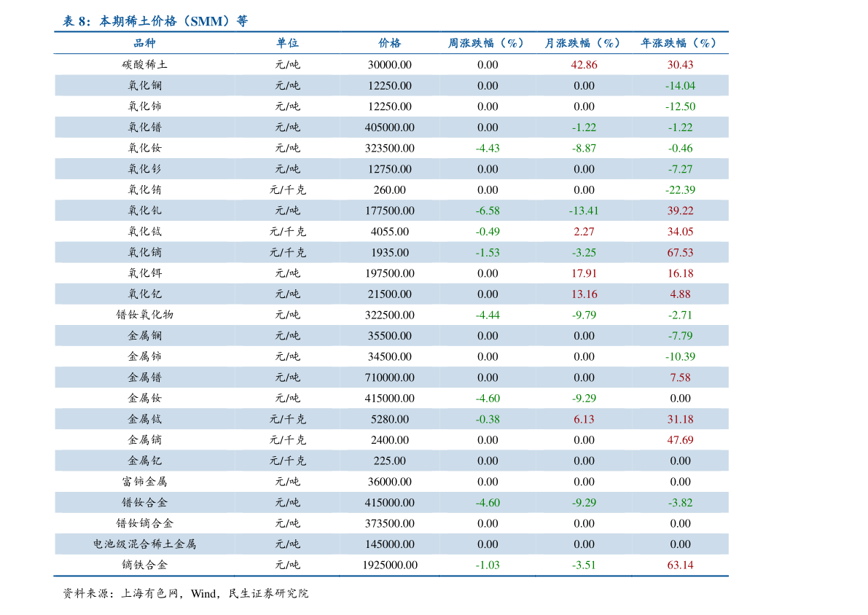This screenshot has height=615, width=868.
Task: Select the yearly value 47.69
Action: tap(681, 441)
